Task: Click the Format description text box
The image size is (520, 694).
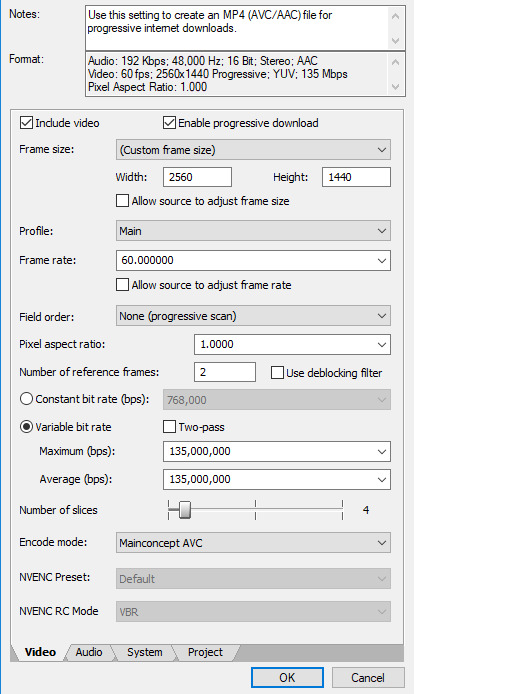Action: 237,74
